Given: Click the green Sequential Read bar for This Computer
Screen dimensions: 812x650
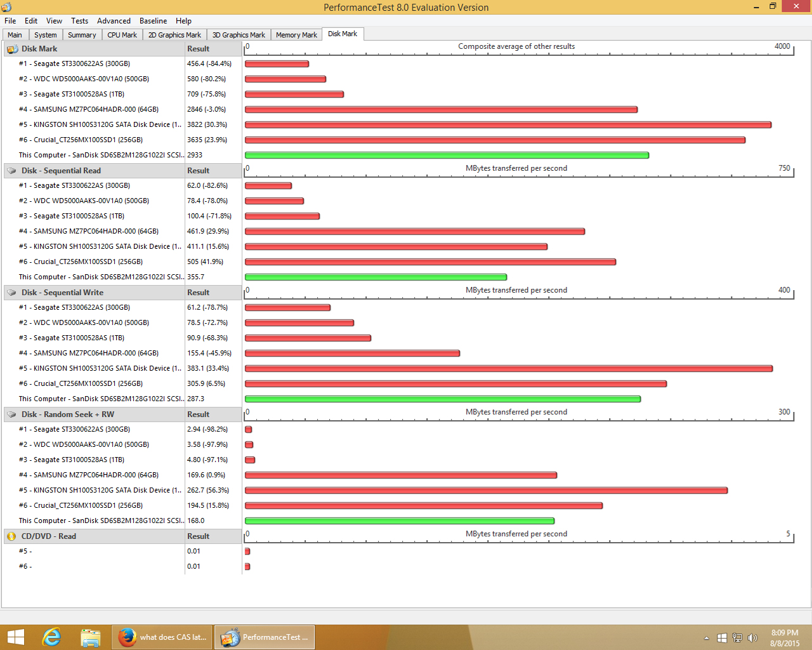Looking at the screenshot, I should 376,277.
